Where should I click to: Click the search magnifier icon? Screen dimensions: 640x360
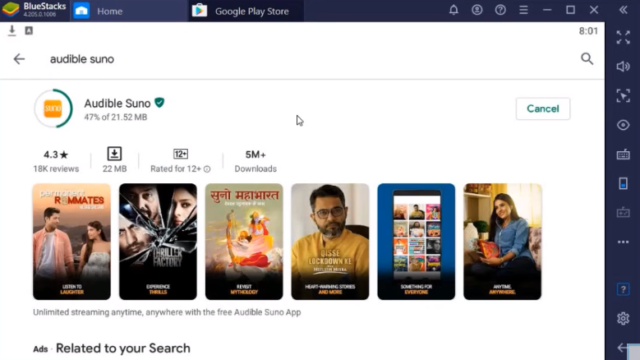pos(587,59)
